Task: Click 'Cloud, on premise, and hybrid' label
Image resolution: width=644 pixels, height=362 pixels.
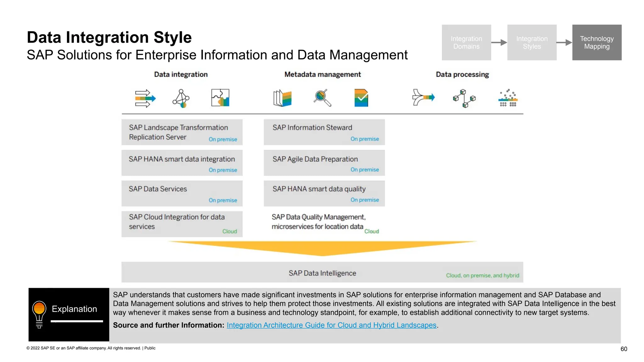Action: pyautogui.click(x=482, y=276)
